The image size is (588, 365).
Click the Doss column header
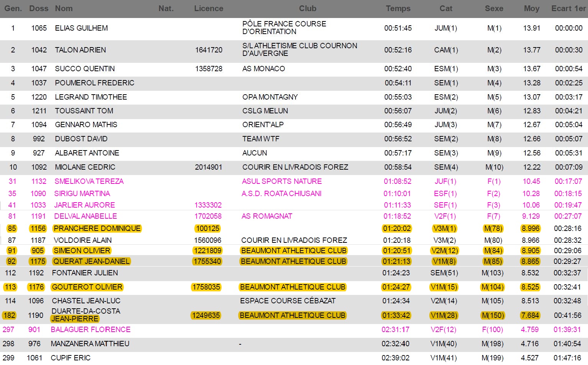pyautogui.click(x=39, y=8)
